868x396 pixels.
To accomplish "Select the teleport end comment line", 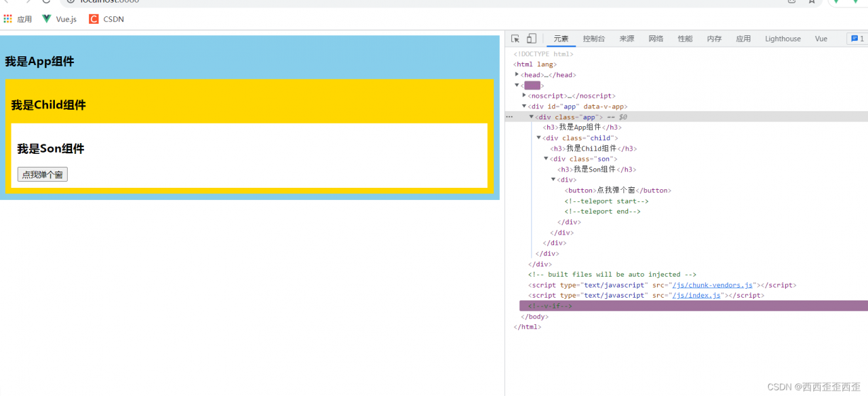I will click(x=603, y=212).
